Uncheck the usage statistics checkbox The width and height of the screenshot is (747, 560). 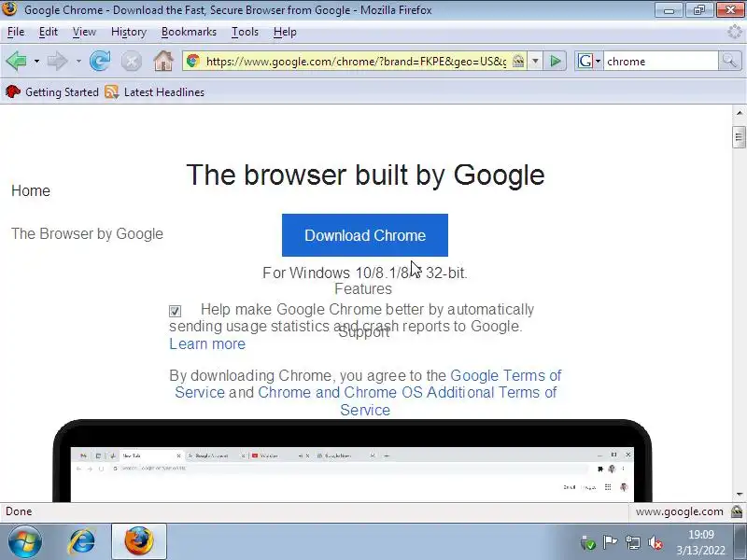click(175, 311)
